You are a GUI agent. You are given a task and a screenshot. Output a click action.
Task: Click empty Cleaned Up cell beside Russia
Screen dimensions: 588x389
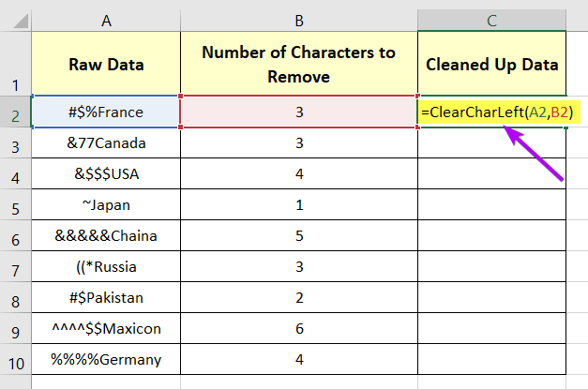491,266
